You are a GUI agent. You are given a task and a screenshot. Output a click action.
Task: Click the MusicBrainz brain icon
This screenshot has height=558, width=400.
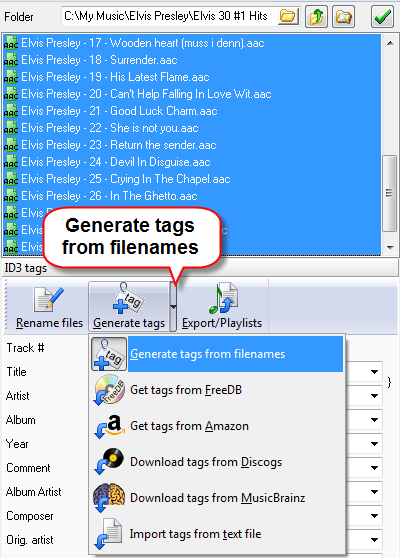[109, 498]
